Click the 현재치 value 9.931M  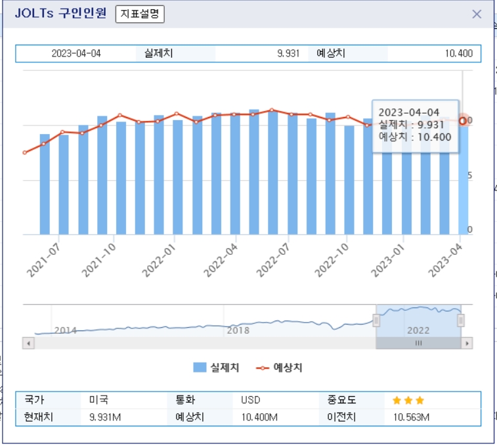[x=105, y=417]
